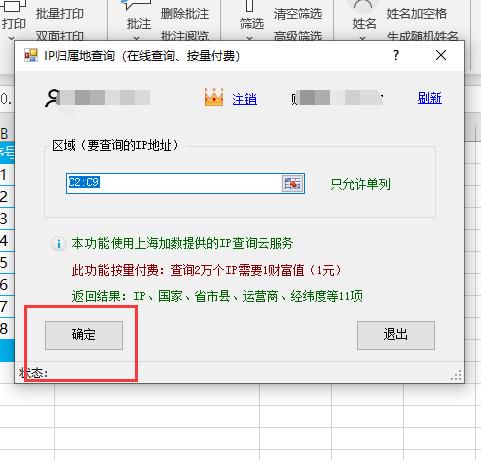Click the user avatar icon
Screen dimensions: 481x460
(x=53, y=99)
